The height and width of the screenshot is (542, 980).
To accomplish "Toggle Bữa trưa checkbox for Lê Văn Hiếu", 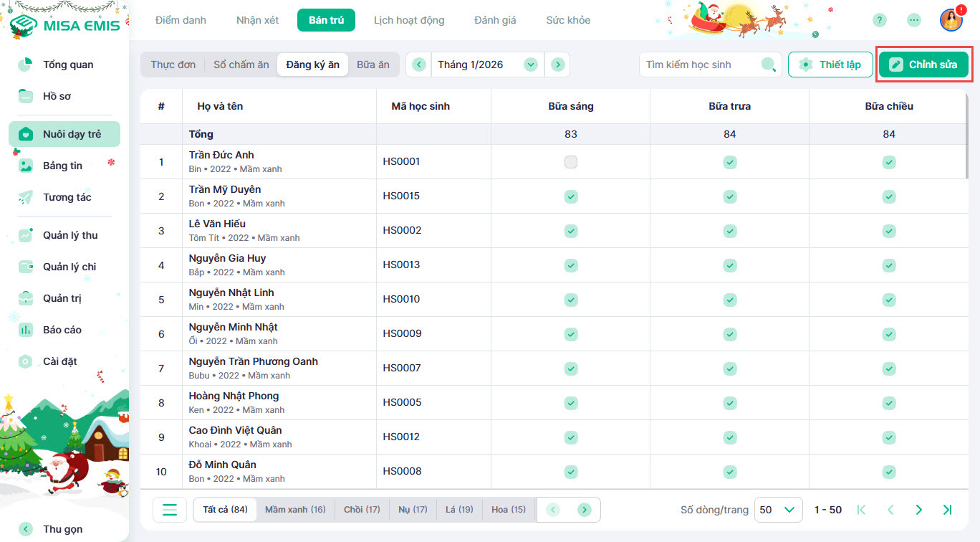I will pyautogui.click(x=729, y=231).
